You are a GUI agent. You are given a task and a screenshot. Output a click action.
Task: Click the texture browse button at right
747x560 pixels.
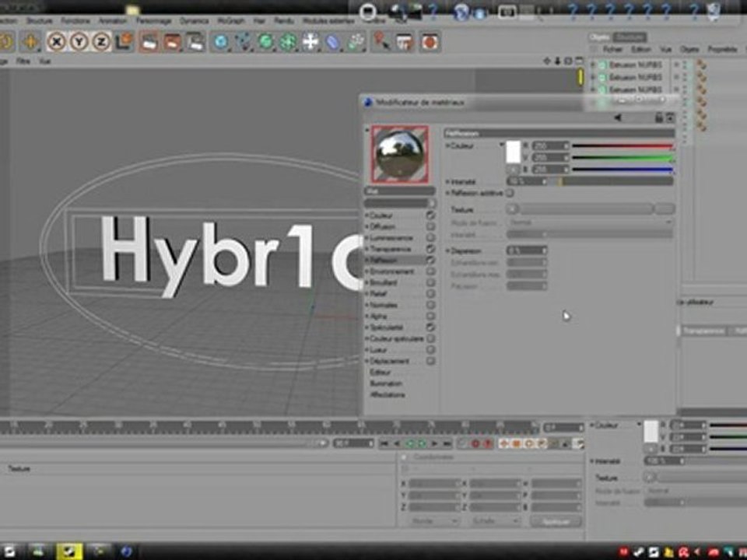(x=665, y=208)
